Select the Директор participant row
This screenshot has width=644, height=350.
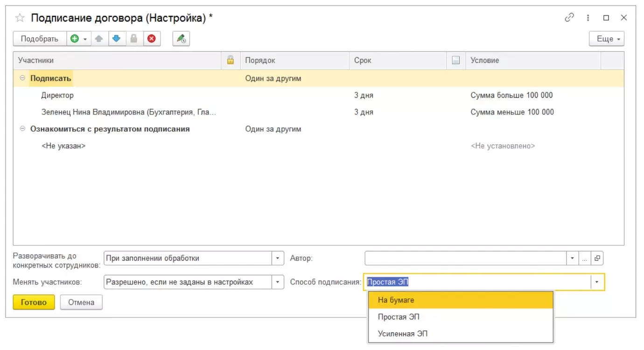(319, 95)
